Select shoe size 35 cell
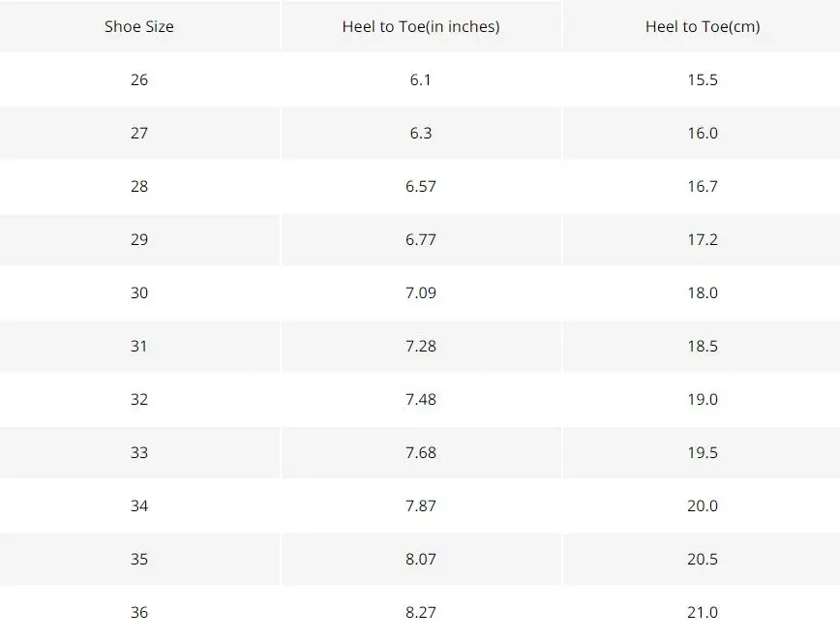Image resolution: width=840 pixels, height=642 pixels. click(x=139, y=559)
